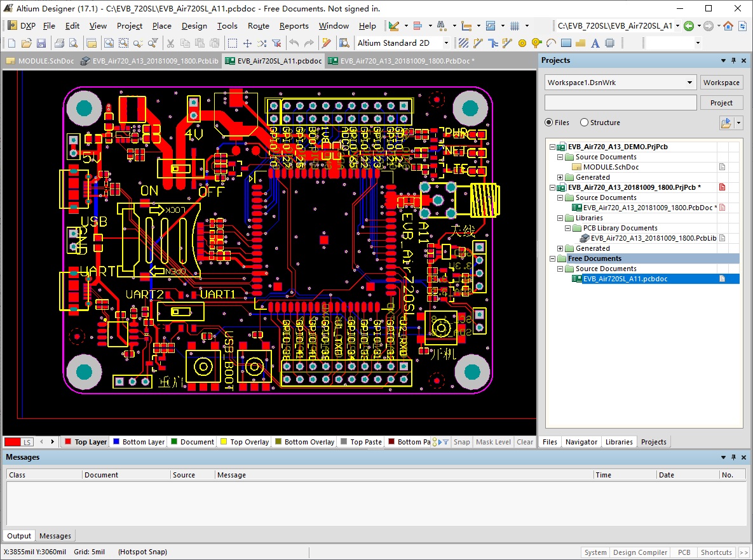Click the Cross Probe pencil icon
The image size is (753, 560).
point(327,43)
